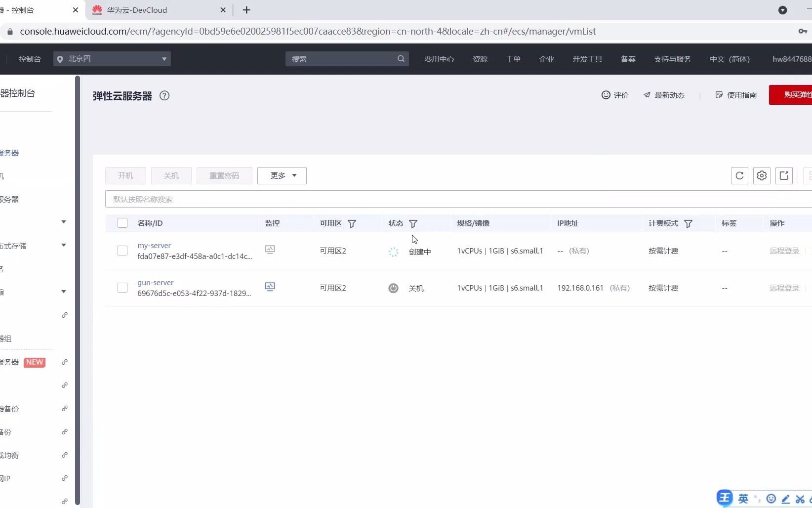Click the 开机 button
Viewport: 812px width, 508px height.
point(125,175)
